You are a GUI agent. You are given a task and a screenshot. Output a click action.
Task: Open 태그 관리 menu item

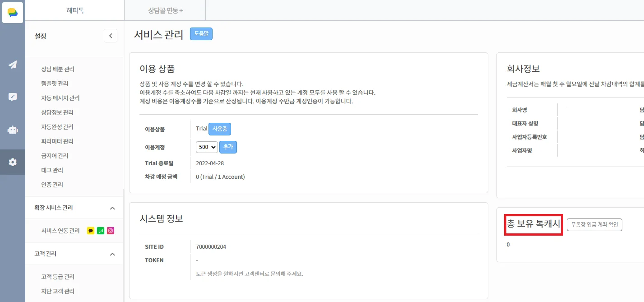point(52,170)
